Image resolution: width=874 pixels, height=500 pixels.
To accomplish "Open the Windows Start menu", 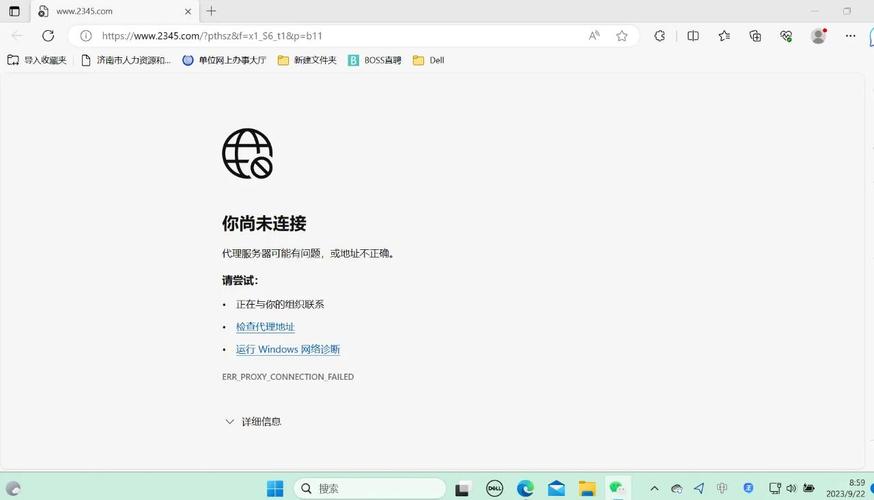I will pos(275,489).
